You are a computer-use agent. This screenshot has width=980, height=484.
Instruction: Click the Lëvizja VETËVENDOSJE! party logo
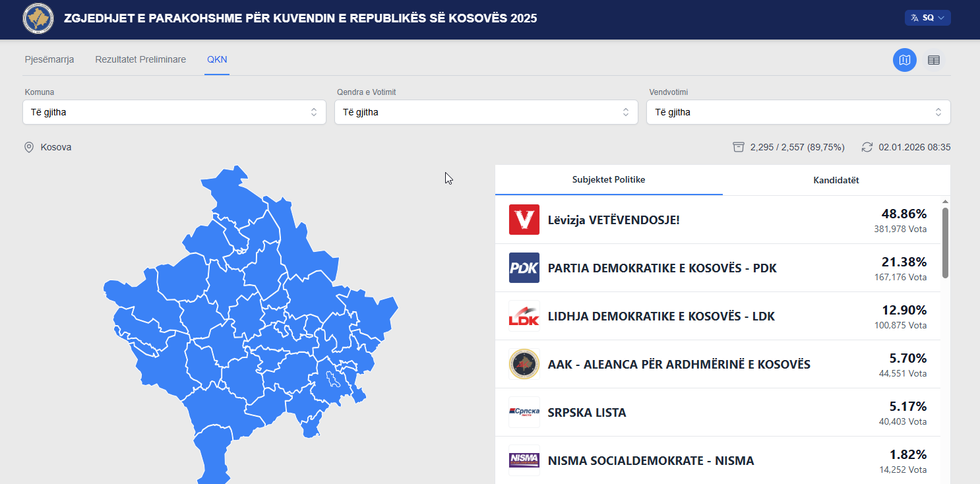pos(524,220)
